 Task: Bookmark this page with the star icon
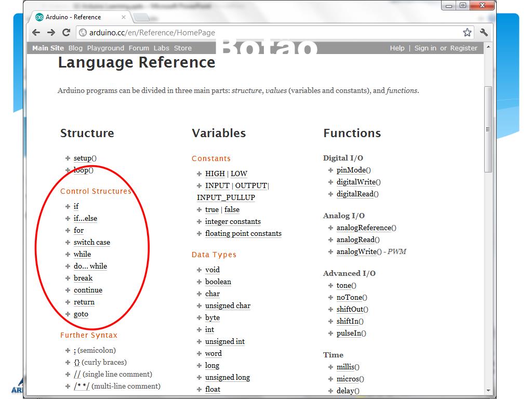(467, 33)
